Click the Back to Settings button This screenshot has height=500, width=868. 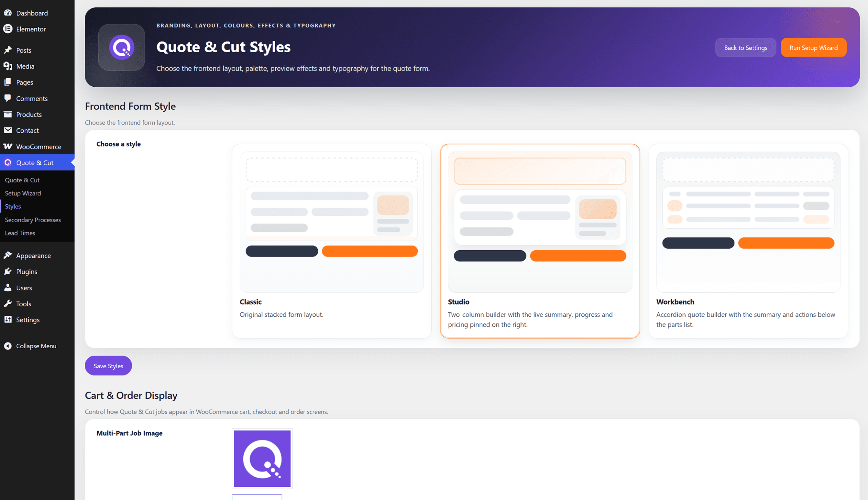click(745, 48)
